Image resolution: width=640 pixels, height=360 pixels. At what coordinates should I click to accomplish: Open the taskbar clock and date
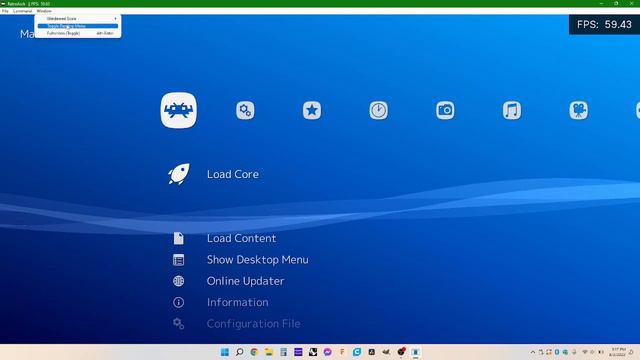coord(618,352)
